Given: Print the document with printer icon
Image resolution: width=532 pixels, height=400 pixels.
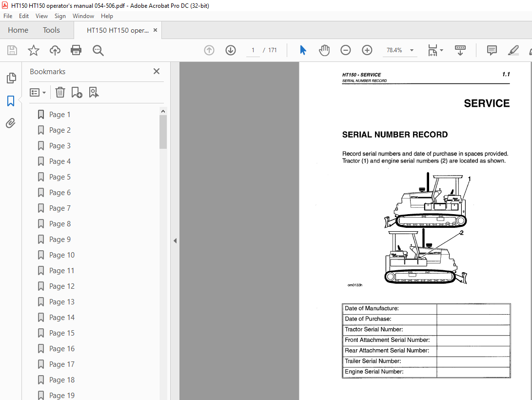Looking at the screenshot, I should pos(76,50).
